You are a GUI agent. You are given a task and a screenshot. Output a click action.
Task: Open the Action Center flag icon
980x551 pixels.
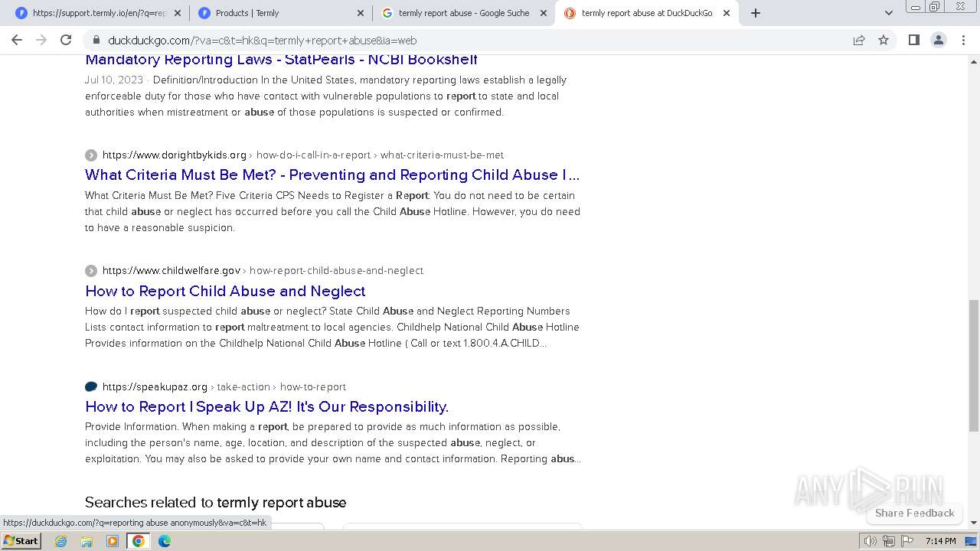click(x=907, y=541)
